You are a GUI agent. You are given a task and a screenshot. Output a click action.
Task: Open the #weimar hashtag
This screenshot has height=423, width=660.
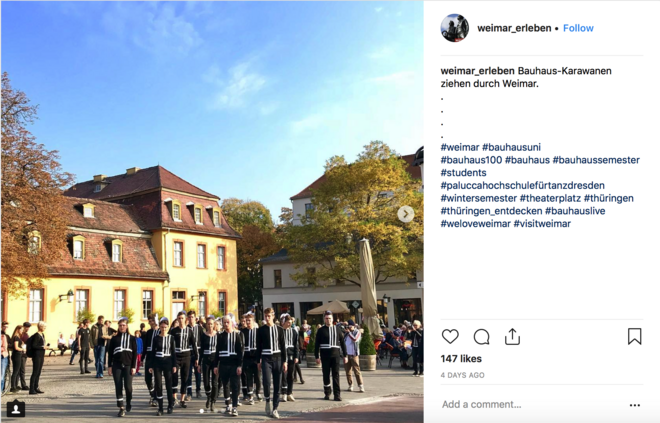pos(460,147)
